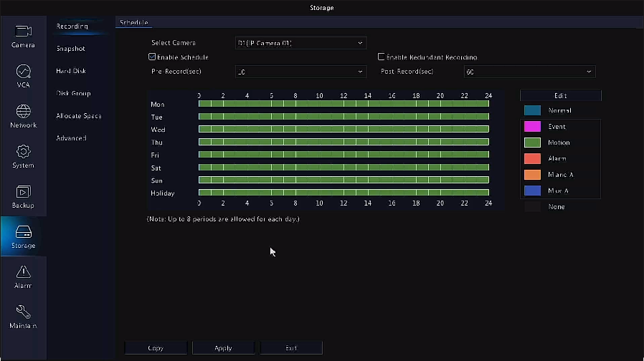Switch to the Snapshot menu item
The image size is (644, 361).
[x=71, y=49]
